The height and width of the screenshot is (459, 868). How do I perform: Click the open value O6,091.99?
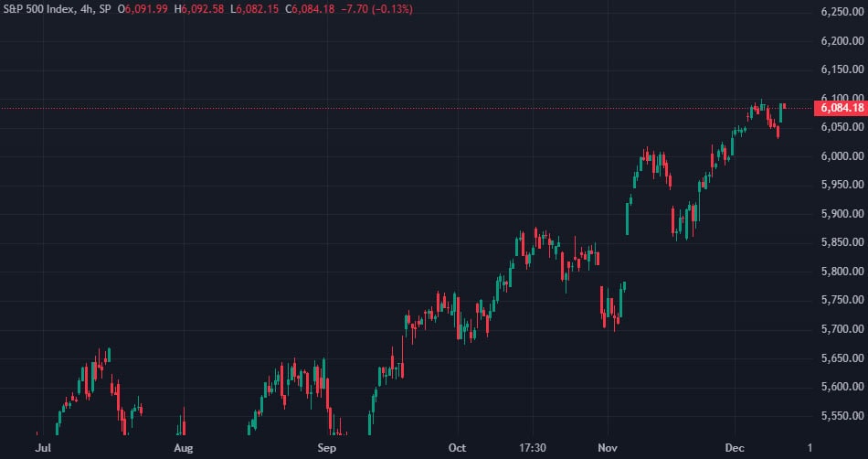coord(143,9)
